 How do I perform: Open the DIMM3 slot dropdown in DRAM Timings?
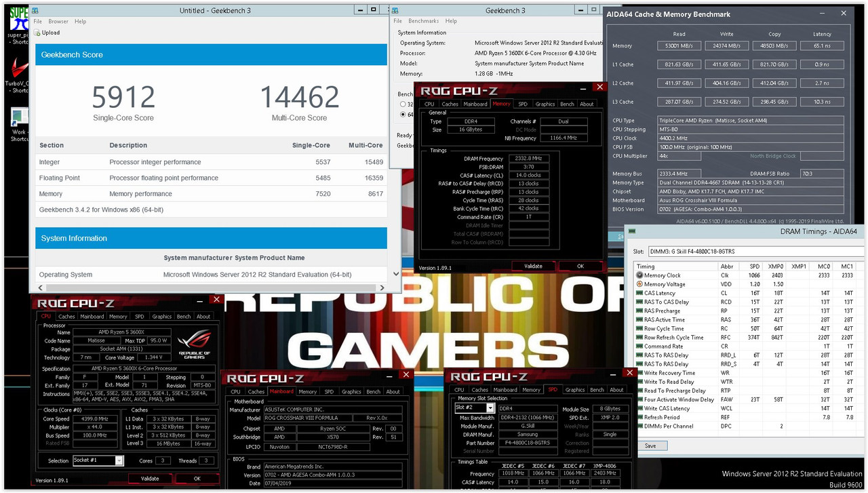coord(757,252)
